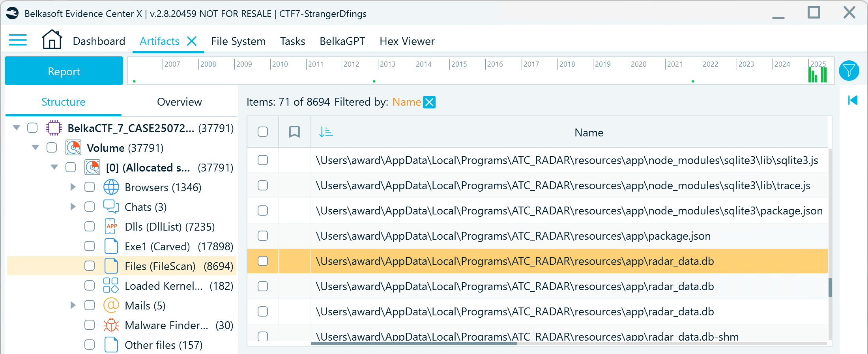The image size is (868, 354).
Task: Select the sqlite3 package.json row
Action: click(537, 211)
